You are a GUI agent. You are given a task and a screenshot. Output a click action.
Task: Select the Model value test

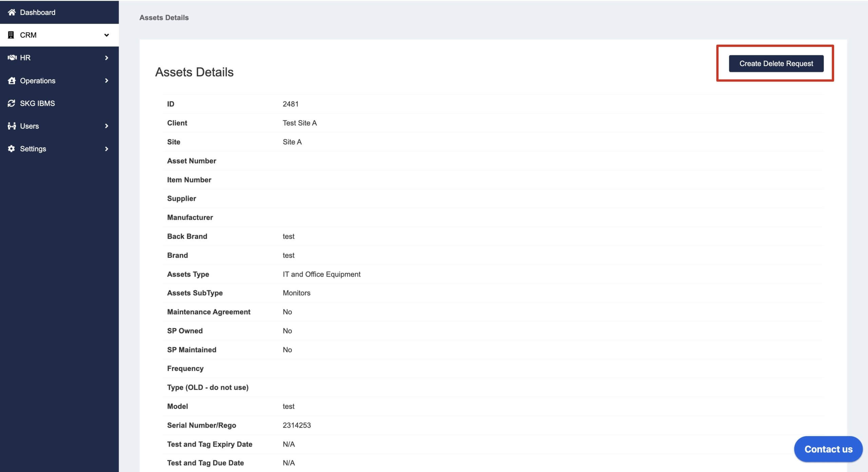[x=289, y=406]
